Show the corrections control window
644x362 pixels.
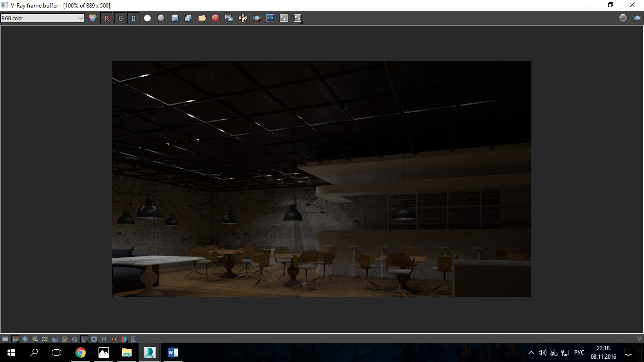tap(5, 339)
